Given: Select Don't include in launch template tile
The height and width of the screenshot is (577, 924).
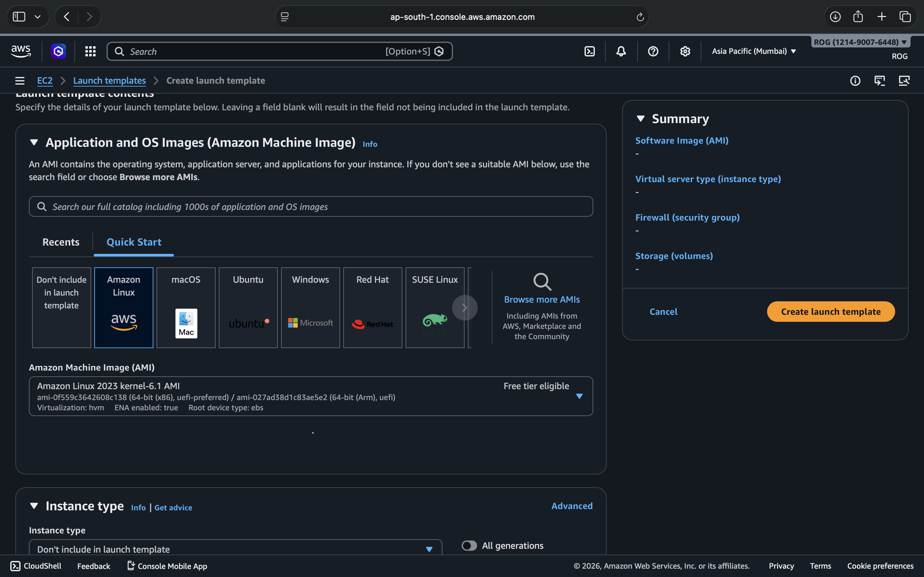Looking at the screenshot, I should coord(62,307).
